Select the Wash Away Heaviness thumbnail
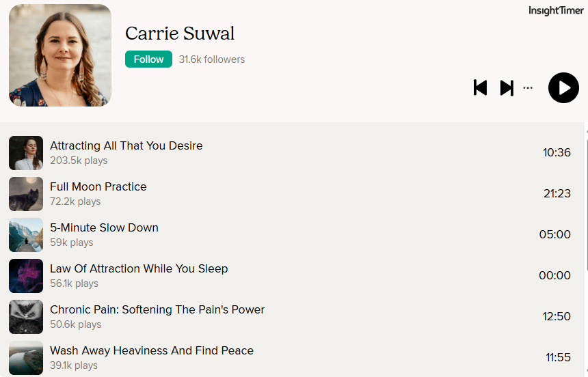This screenshot has height=377, width=588. click(x=26, y=357)
